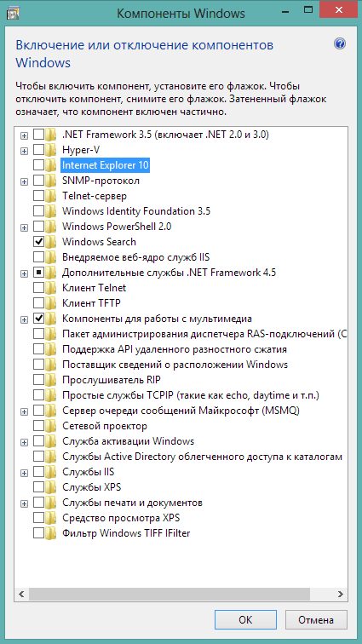Click the horizontal scrollbar thumb

tap(170, 594)
